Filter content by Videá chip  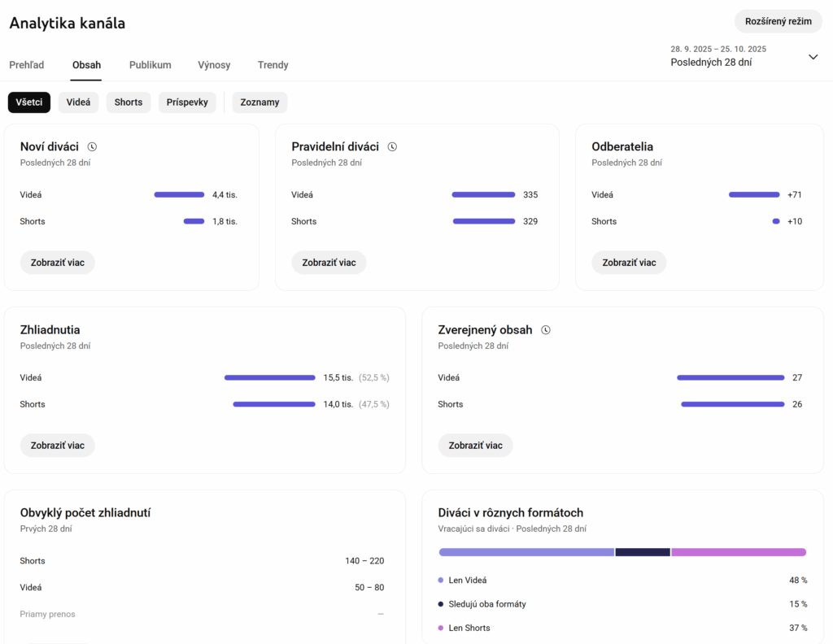[78, 102]
